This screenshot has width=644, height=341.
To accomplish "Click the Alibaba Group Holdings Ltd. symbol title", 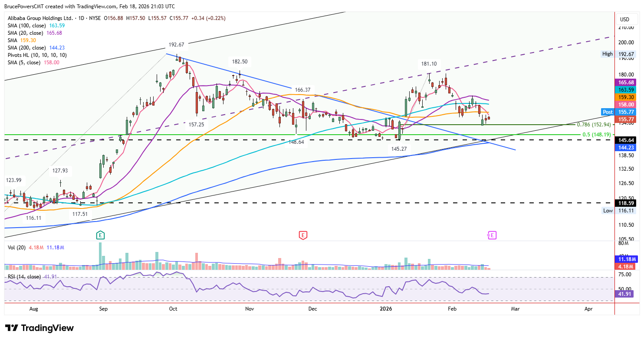I will click(x=40, y=18).
